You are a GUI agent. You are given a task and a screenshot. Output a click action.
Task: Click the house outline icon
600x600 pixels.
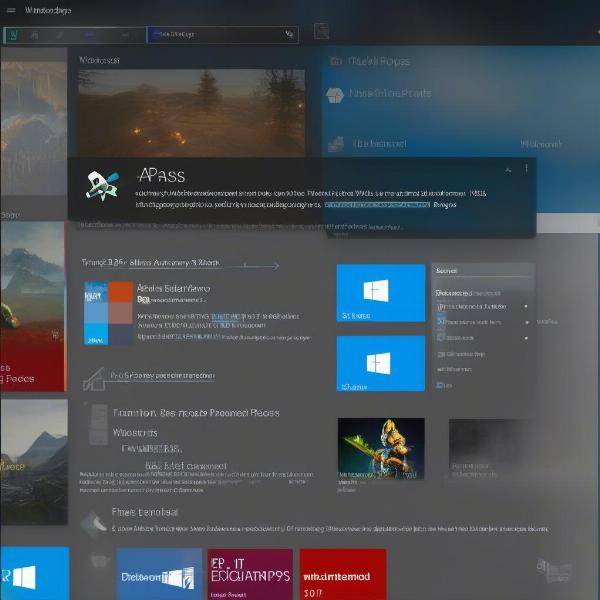(x=94, y=379)
